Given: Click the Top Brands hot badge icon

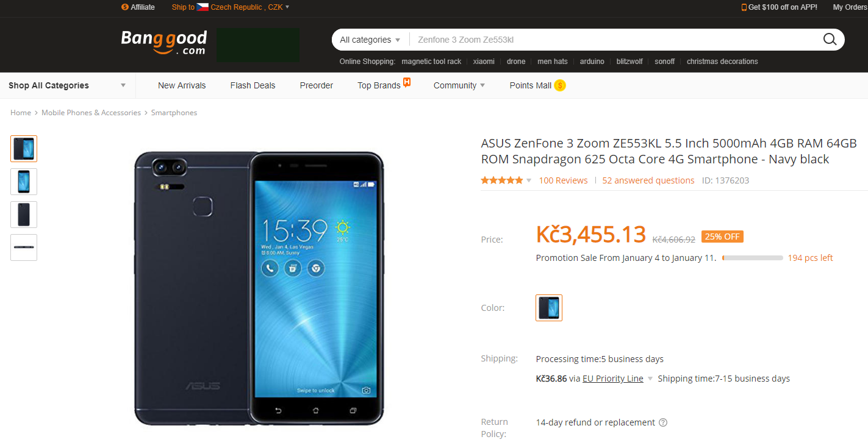Looking at the screenshot, I should (x=407, y=82).
